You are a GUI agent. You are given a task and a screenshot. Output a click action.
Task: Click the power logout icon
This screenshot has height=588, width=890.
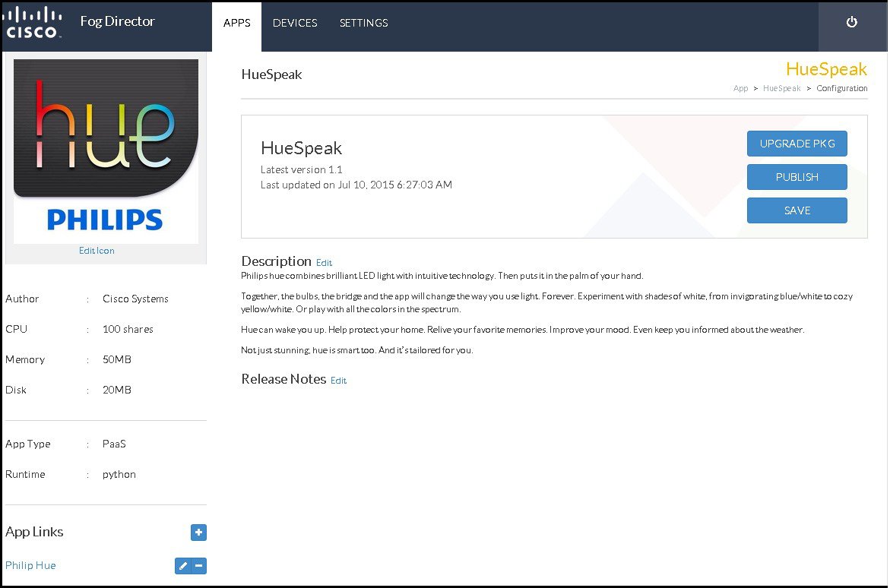(x=853, y=22)
